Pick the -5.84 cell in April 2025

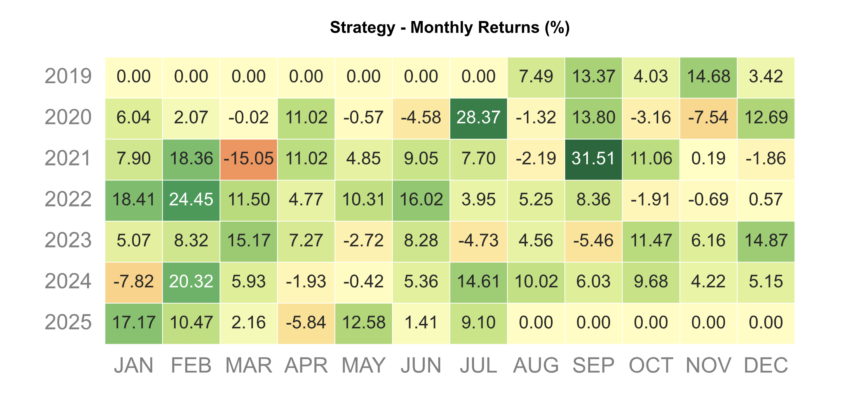[x=306, y=323]
